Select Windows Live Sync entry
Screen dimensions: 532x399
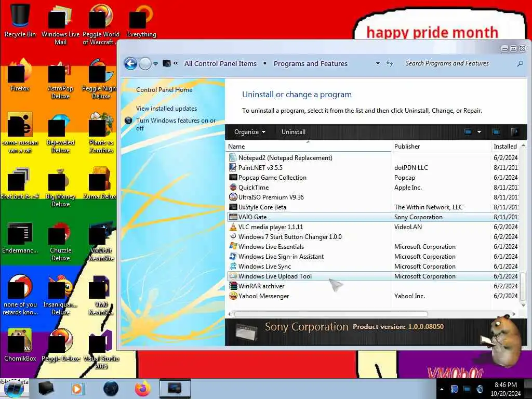pos(373,267)
